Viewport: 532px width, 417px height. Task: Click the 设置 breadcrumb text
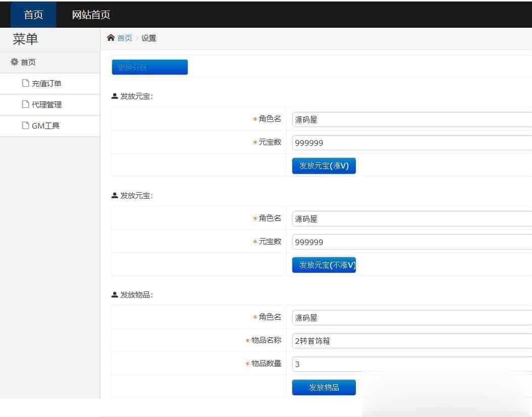[x=148, y=38]
